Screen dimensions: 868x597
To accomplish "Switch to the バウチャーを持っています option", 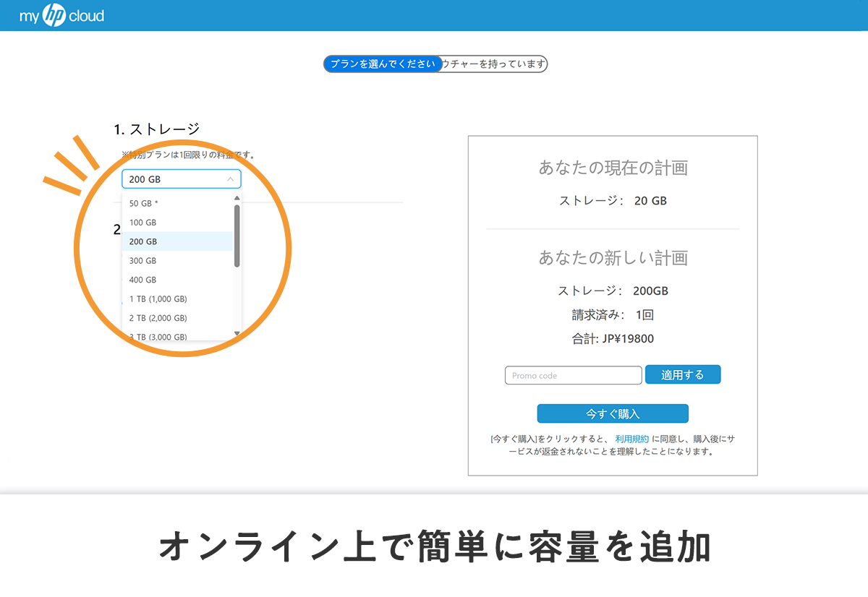I will click(495, 64).
